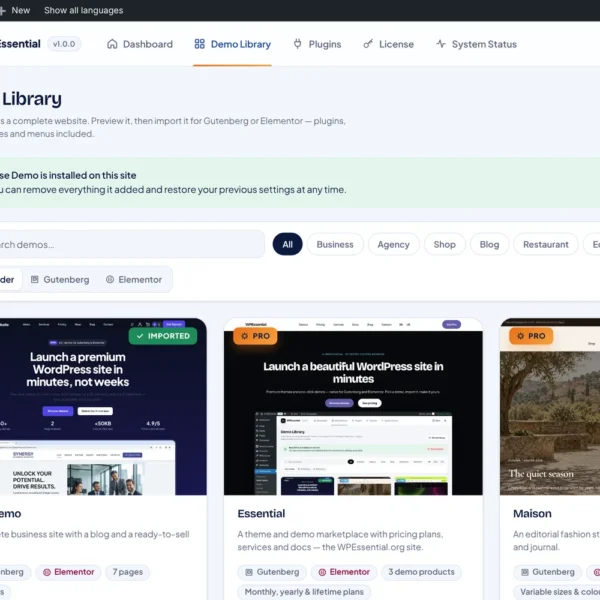Viewport: 600px width, 600px height.
Task: Select the Demo Library tab
Action: pos(233,44)
